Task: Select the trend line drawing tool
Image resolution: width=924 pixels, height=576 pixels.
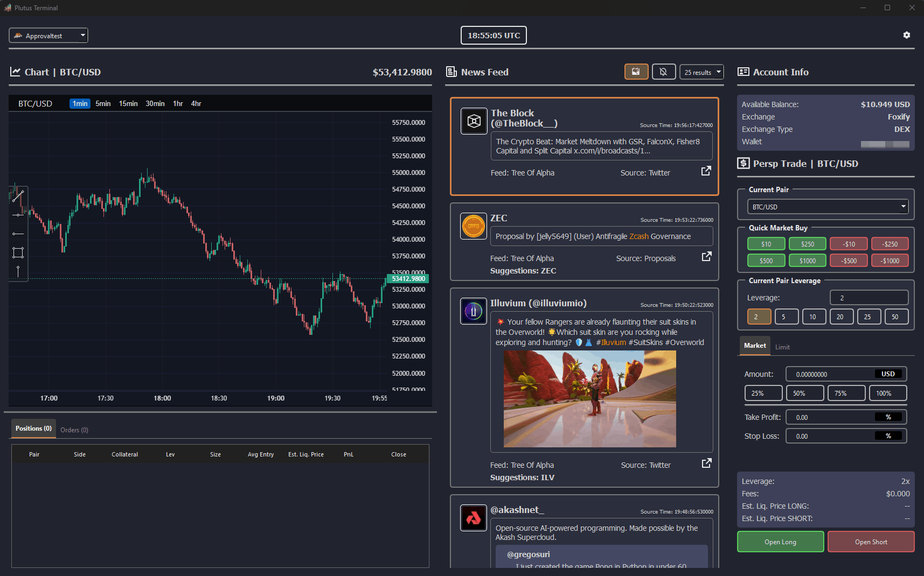Action: click(18, 196)
